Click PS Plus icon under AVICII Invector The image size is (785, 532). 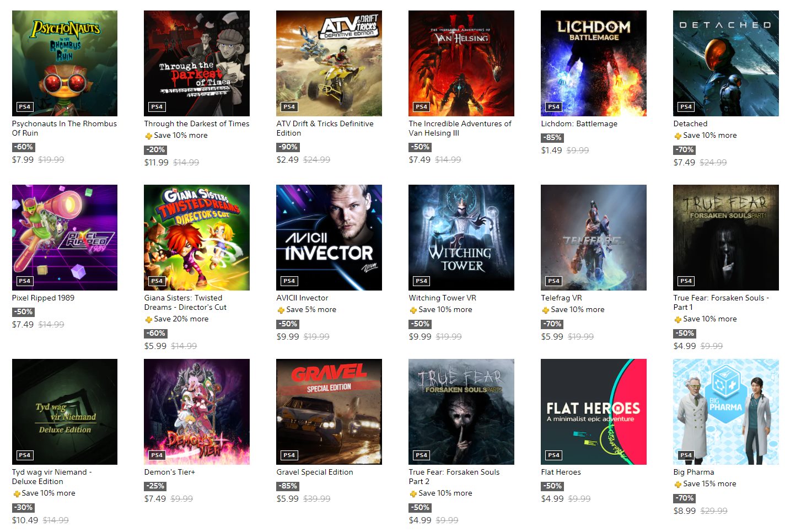click(281, 310)
